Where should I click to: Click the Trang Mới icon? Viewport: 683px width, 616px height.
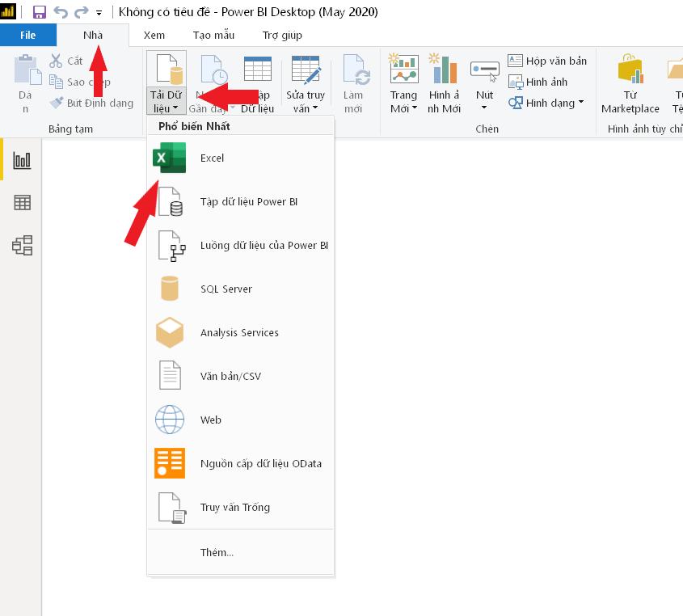tap(404, 69)
